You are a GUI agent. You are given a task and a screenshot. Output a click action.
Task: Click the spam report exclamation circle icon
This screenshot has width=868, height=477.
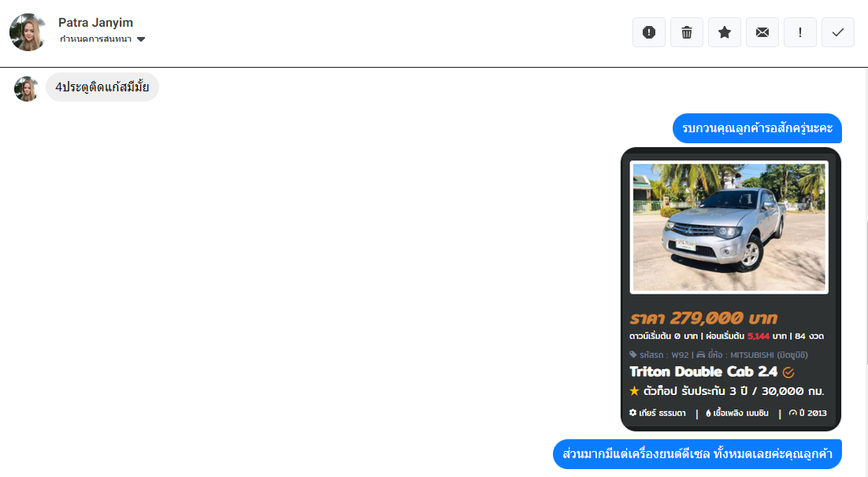point(649,32)
